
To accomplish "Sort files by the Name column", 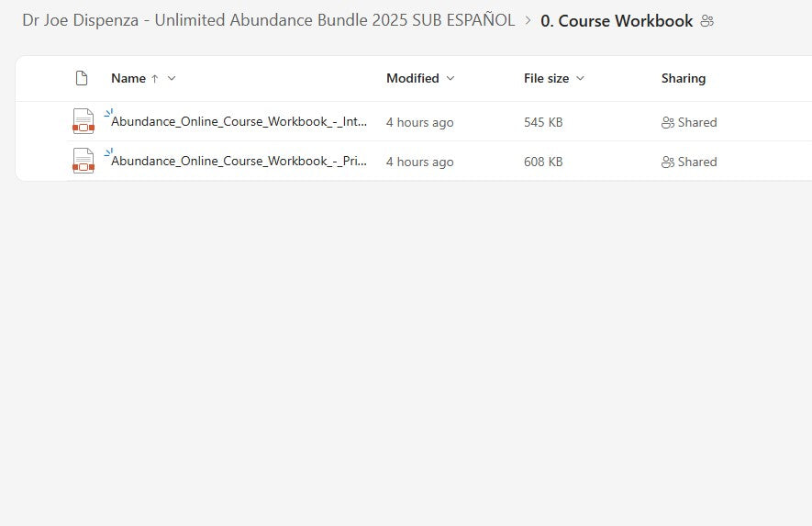I will tap(128, 78).
